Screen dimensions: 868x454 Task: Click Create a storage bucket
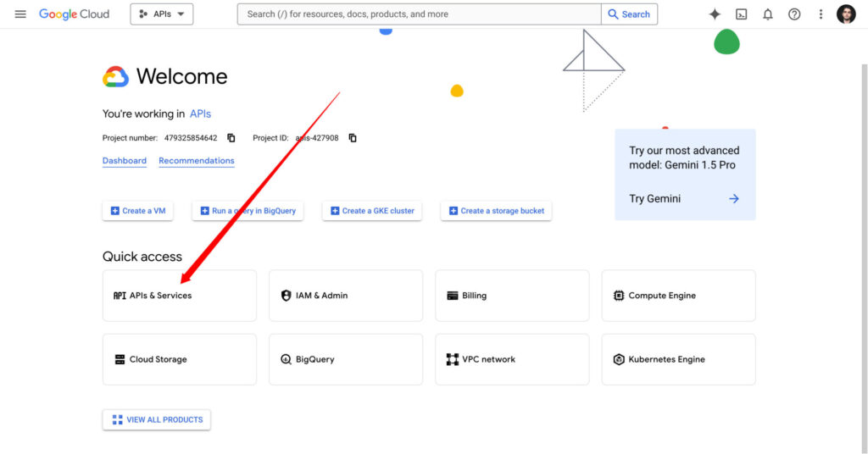(496, 211)
